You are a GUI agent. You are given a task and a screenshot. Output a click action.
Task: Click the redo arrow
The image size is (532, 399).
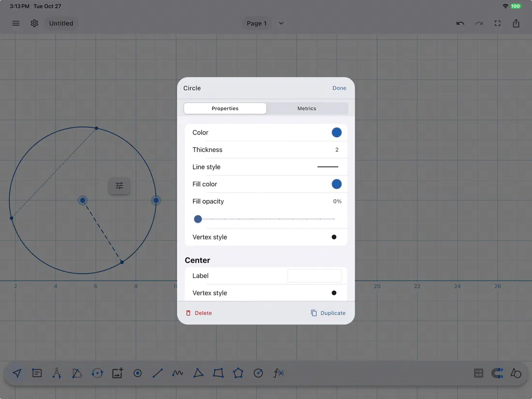click(479, 23)
